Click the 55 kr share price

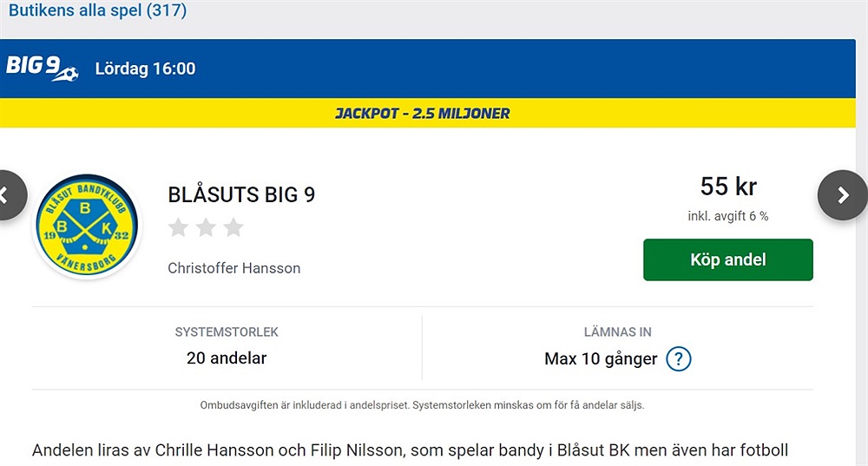click(x=728, y=186)
